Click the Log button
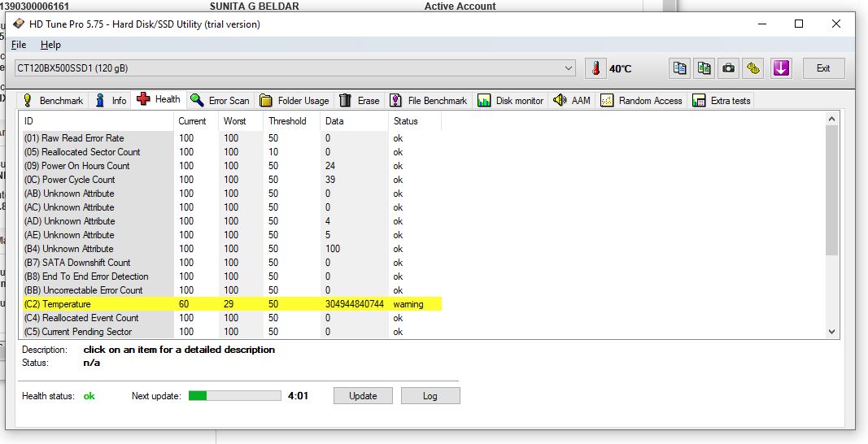This screenshot has height=444, width=868. click(430, 396)
